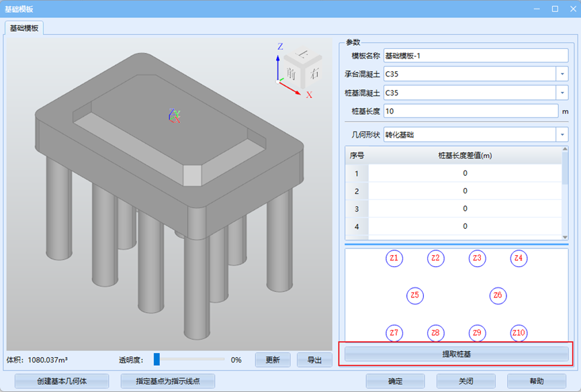The width and height of the screenshot is (581, 392).
Task: Select the Z4 pile marker
Action: (518, 258)
